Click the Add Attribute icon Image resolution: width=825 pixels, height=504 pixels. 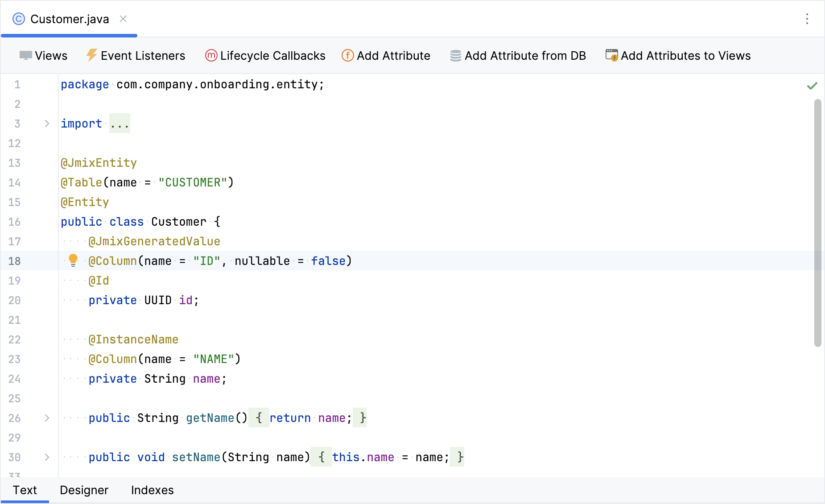click(x=347, y=56)
